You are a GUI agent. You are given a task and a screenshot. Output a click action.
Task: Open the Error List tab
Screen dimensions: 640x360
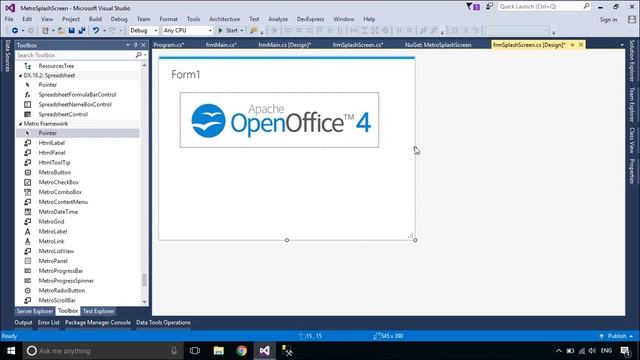[49, 322]
